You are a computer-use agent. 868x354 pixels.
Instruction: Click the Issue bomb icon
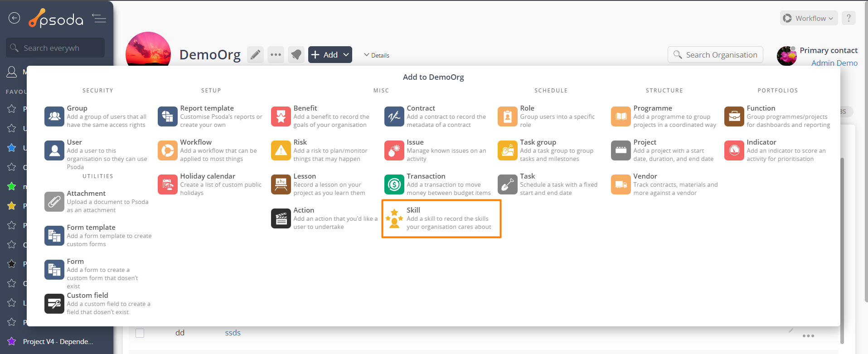394,150
